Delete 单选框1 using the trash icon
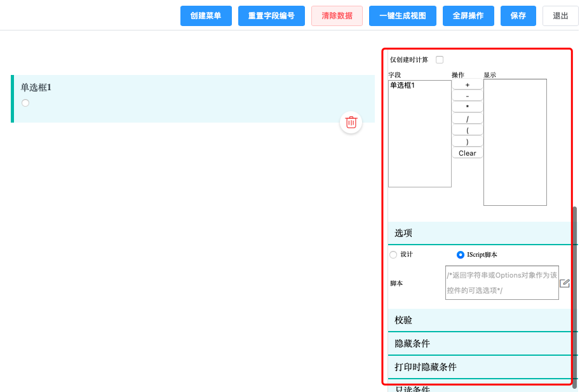The height and width of the screenshot is (392, 580). tap(351, 123)
